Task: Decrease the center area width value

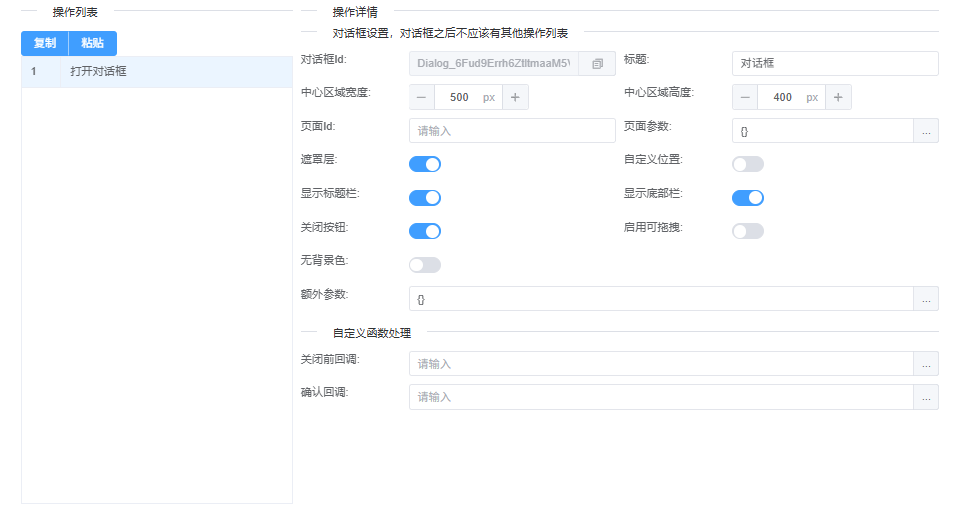Action: tap(422, 97)
